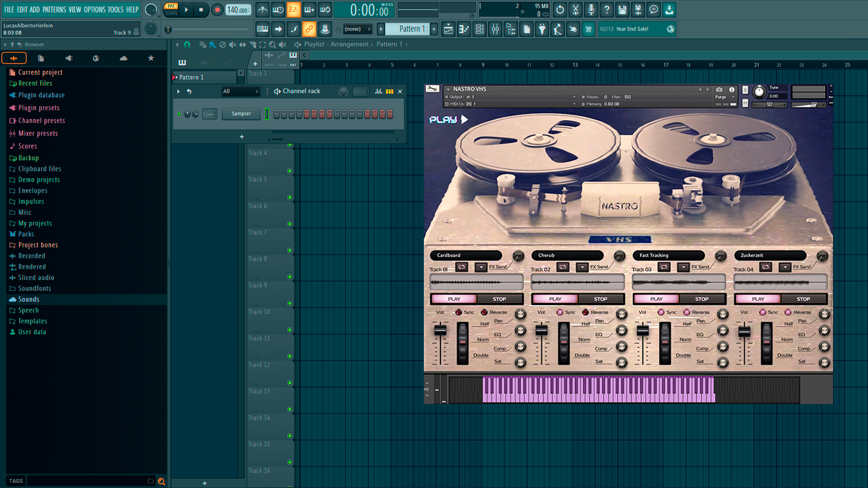
Task: Click the Track 02 speed wheel slider
Action: (564, 343)
